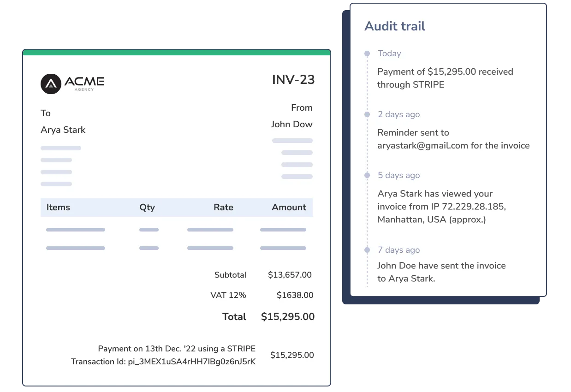Click the 5 days ago timestamp
Screen dimensions: 571x392
[x=399, y=175]
